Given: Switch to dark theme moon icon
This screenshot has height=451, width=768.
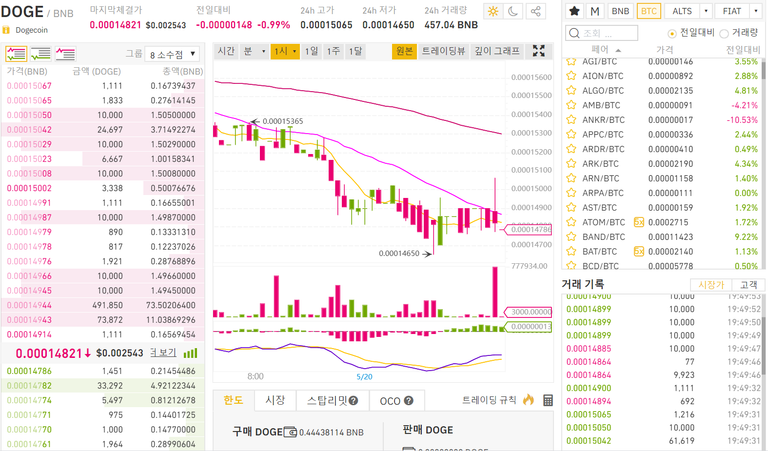Looking at the screenshot, I should (513, 11).
